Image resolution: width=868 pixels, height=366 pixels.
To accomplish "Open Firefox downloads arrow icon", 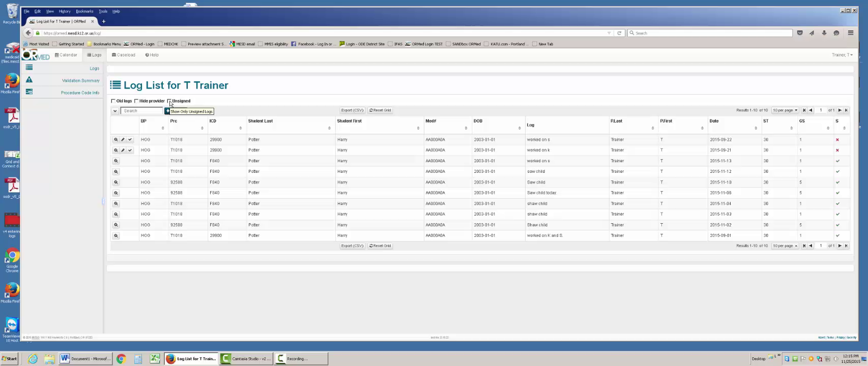I will point(824,33).
